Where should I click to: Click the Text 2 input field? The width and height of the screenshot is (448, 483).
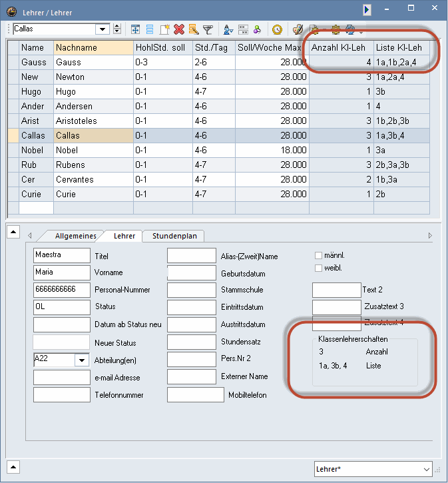337,290
